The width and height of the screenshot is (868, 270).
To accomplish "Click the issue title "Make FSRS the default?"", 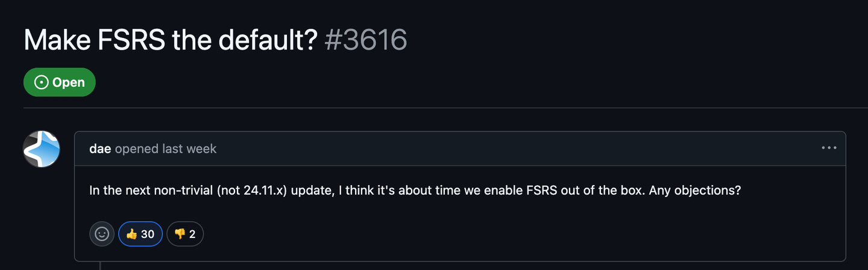I will (171, 40).
